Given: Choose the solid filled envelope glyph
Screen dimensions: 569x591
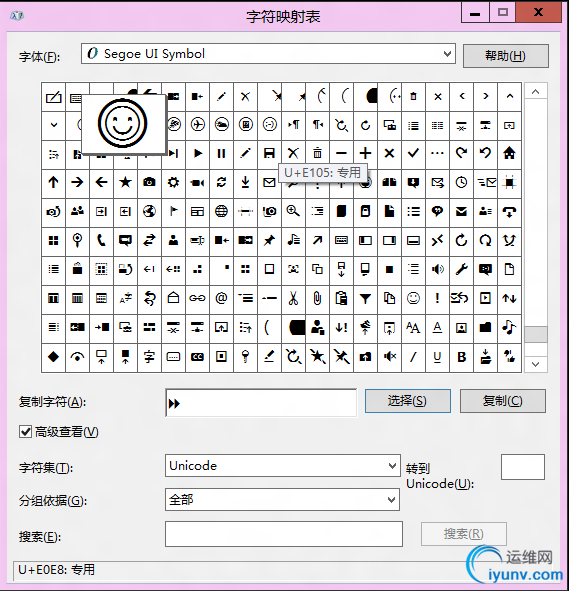Looking at the screenshot, I should (461, 211).
